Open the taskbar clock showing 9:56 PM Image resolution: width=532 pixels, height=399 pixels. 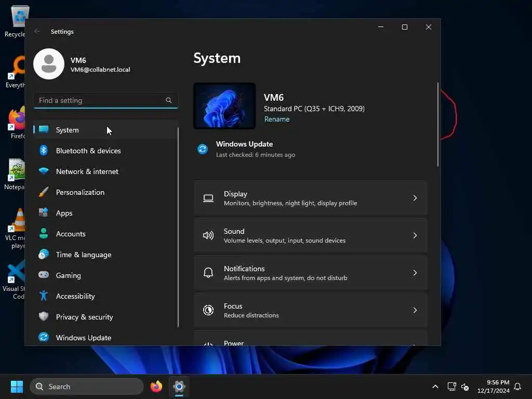click(494, 387)
